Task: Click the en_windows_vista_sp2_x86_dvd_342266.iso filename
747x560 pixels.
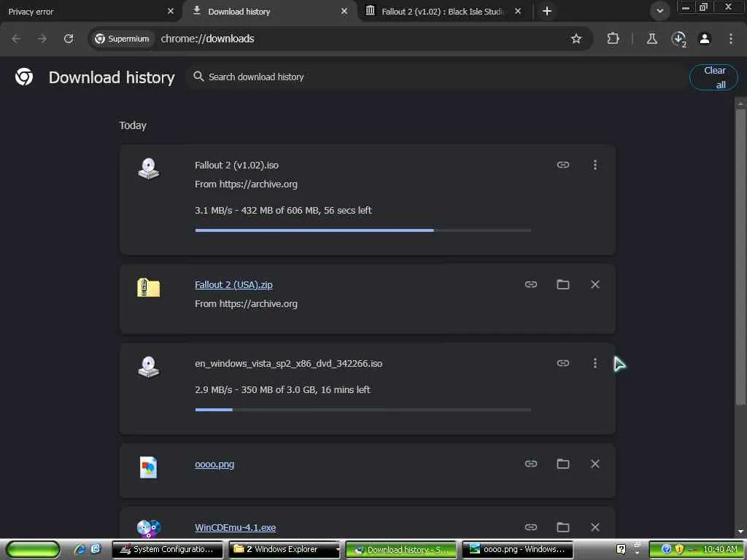Action: [x=288, y=363]
